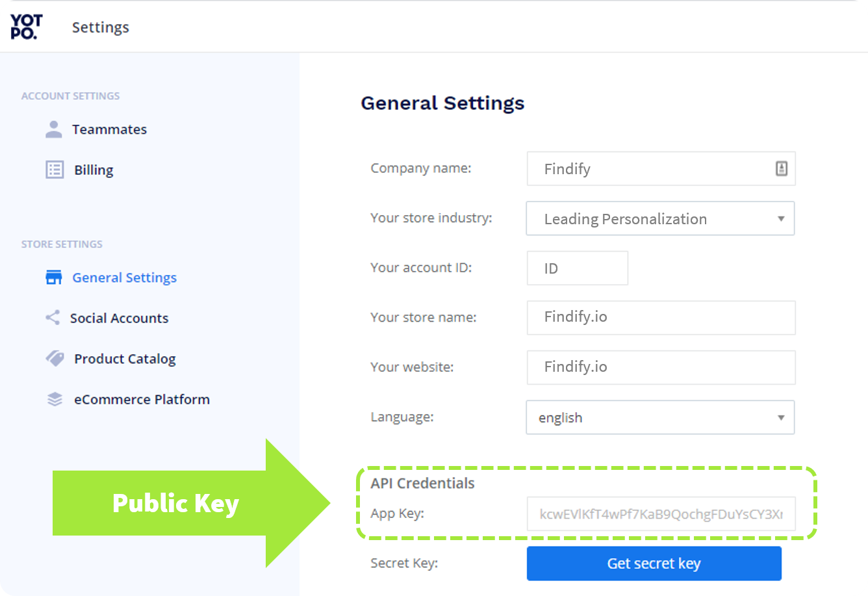
Task: Go to Billing settings
Action: pos(94,170)
